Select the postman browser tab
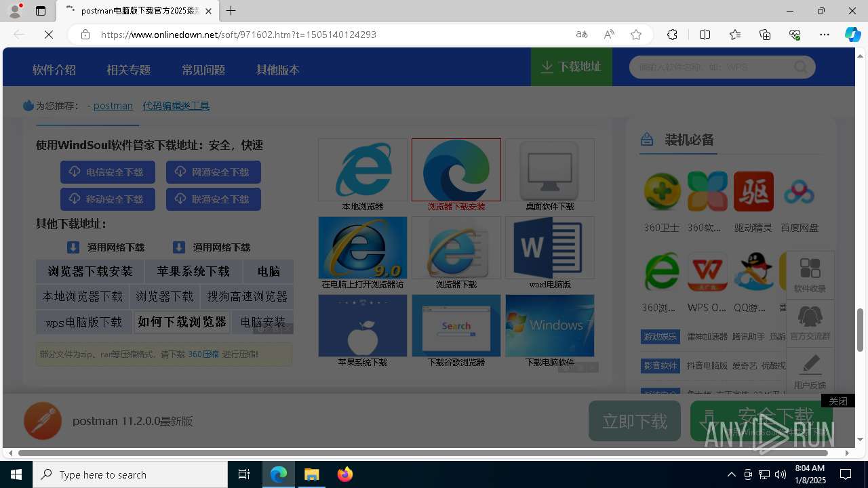Viewport: 868px width, 488px height. [x=138, y=11]
